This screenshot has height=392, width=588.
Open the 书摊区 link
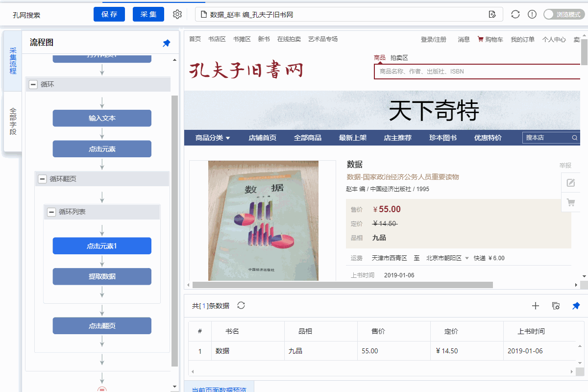pos(242,39)
